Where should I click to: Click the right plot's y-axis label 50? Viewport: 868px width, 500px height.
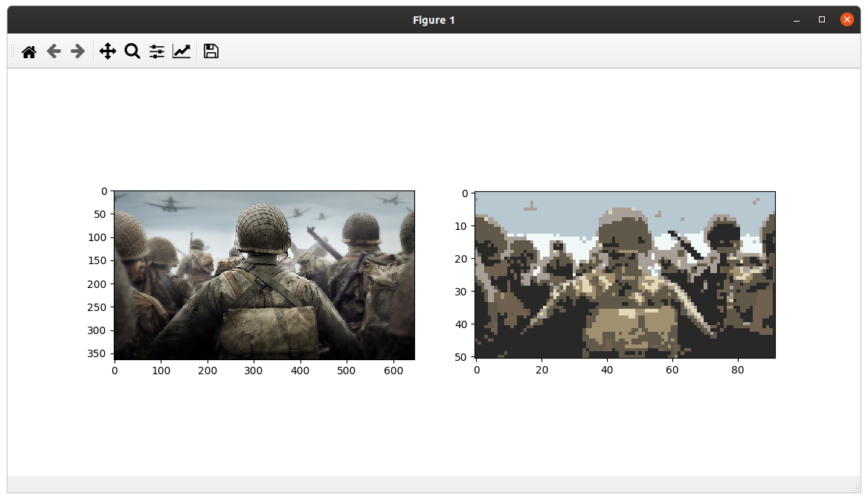point(460,357)
